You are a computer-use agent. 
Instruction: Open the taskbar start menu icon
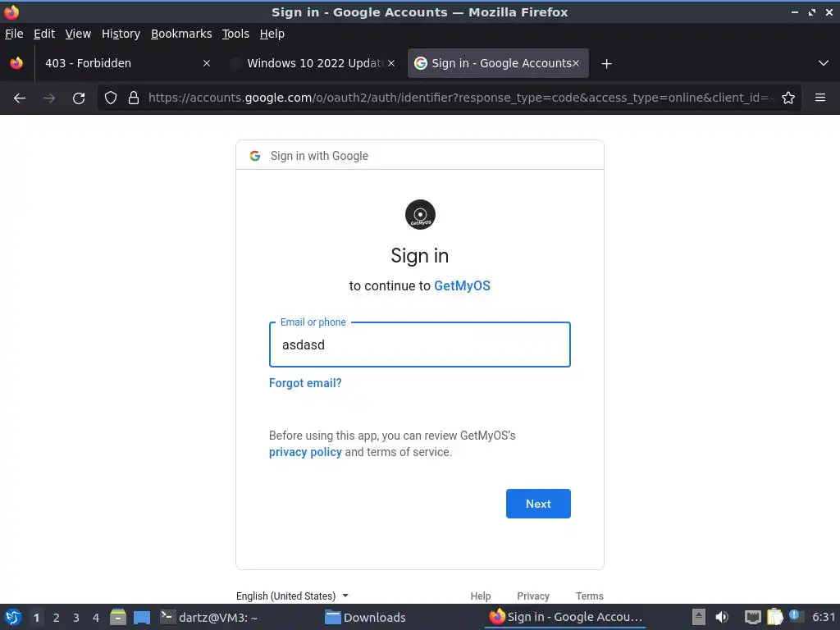(x=13, y=617)
